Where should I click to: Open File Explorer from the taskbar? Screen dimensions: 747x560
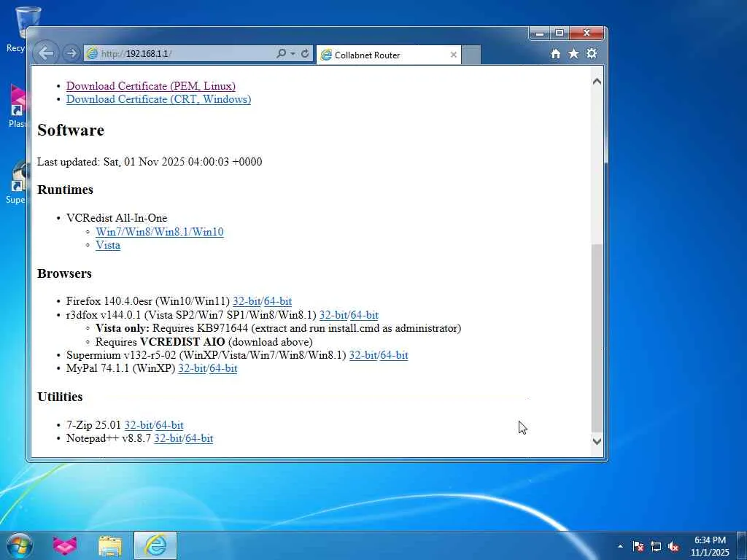pos(110,546)
